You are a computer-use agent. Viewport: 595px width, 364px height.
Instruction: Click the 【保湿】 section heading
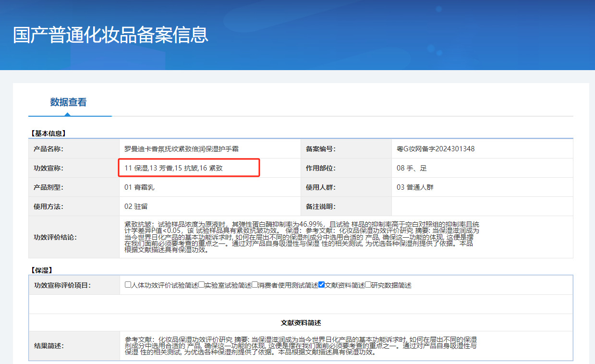pyautogui.click(x=41, y=270)
